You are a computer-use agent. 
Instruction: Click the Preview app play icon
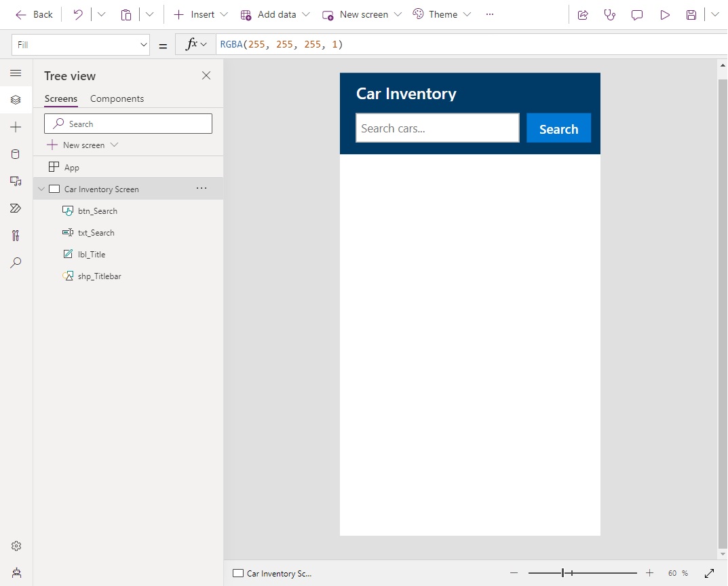(664, 15)
